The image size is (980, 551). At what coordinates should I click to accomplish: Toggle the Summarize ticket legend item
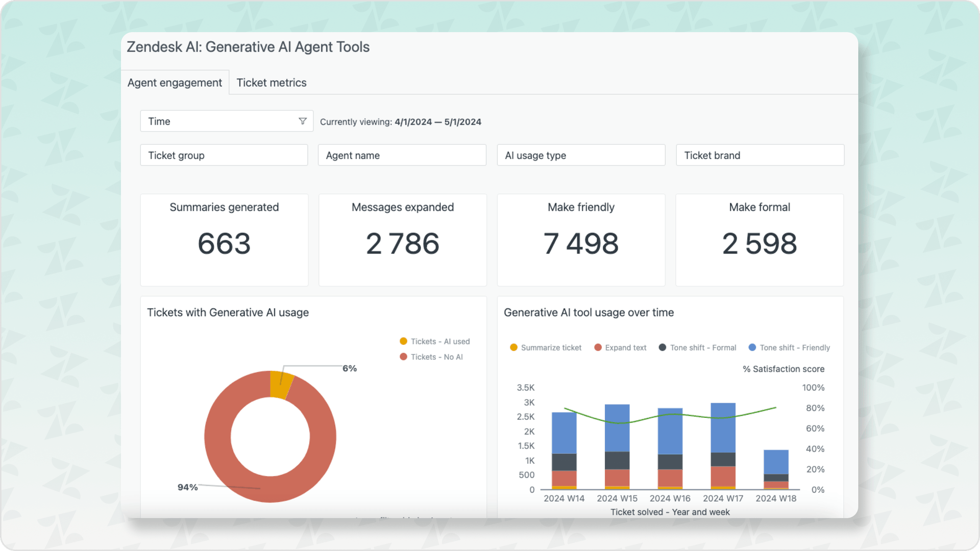pyautogui.click(x=546, y=347)
